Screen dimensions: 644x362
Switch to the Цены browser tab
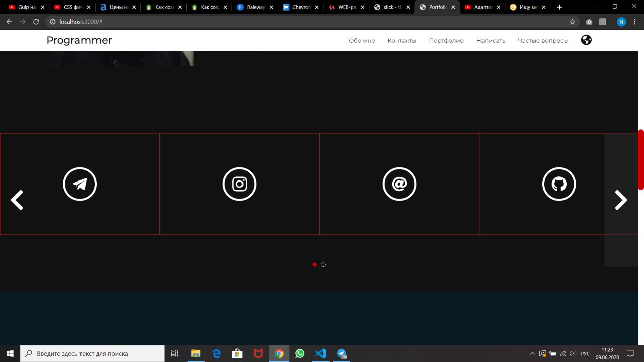click(x=118, y=7)
